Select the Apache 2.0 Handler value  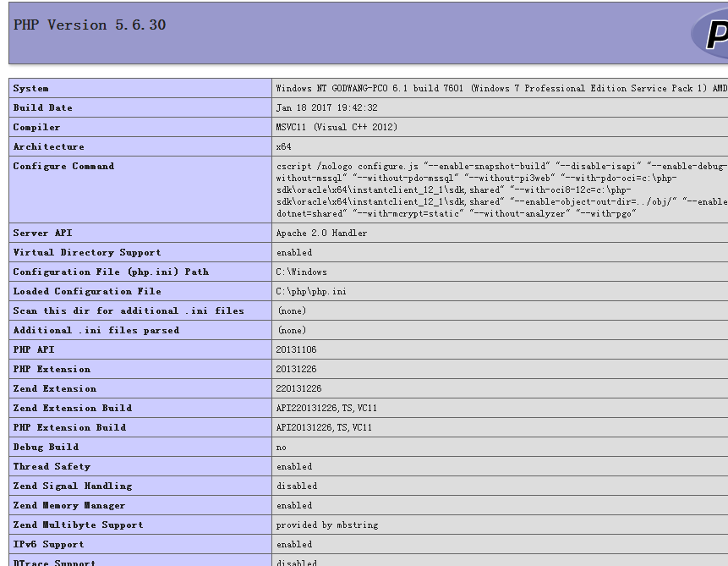[321, 234]
